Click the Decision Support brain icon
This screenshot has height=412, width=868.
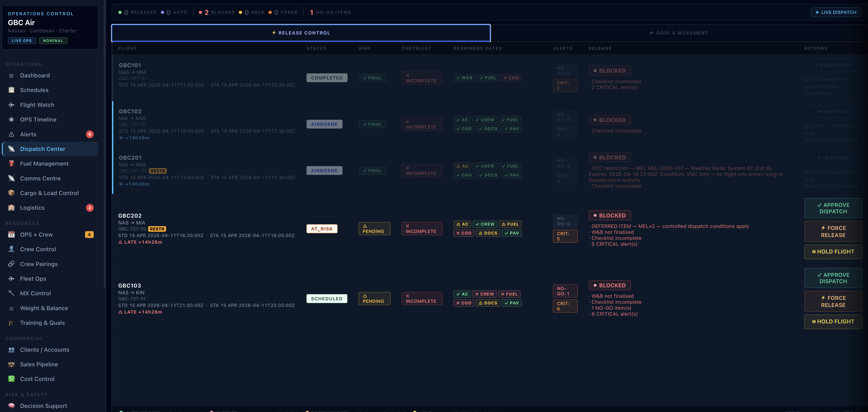pyautogui.click(x=11, y=406)
